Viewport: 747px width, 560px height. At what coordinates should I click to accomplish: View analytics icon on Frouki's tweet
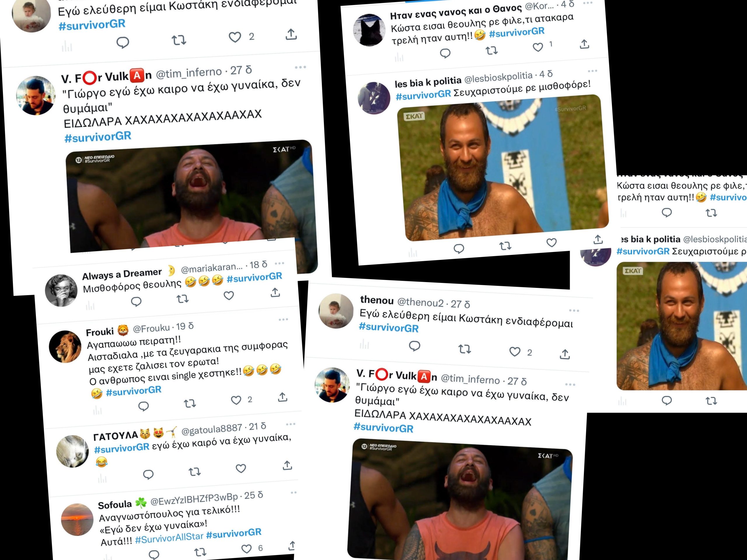(x=97, y=410)
